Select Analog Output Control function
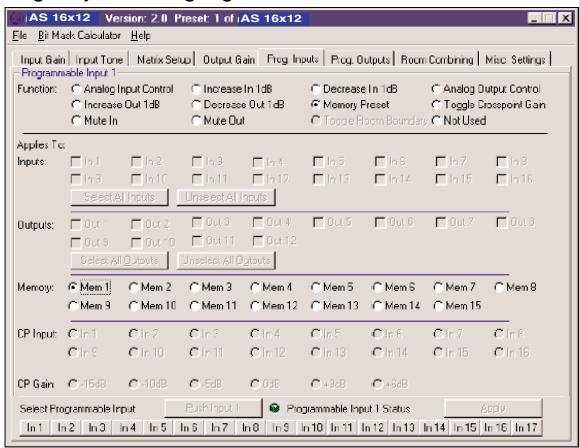The width and height of the screenshot is (579, 448). tap(486, 89)
